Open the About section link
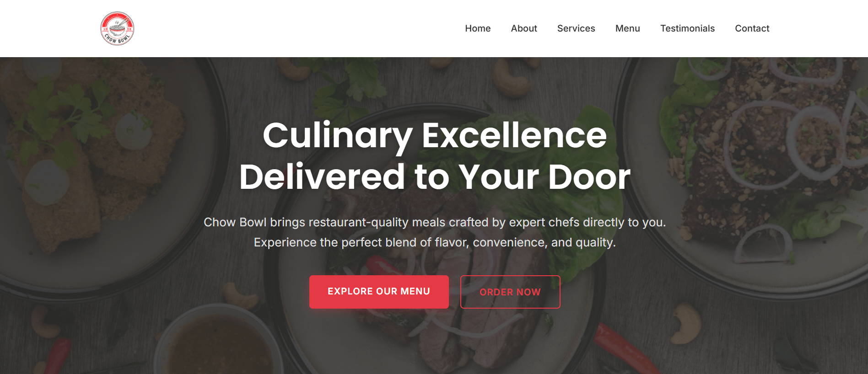This screenshot has height=374, width=868. tap(524, 28)
